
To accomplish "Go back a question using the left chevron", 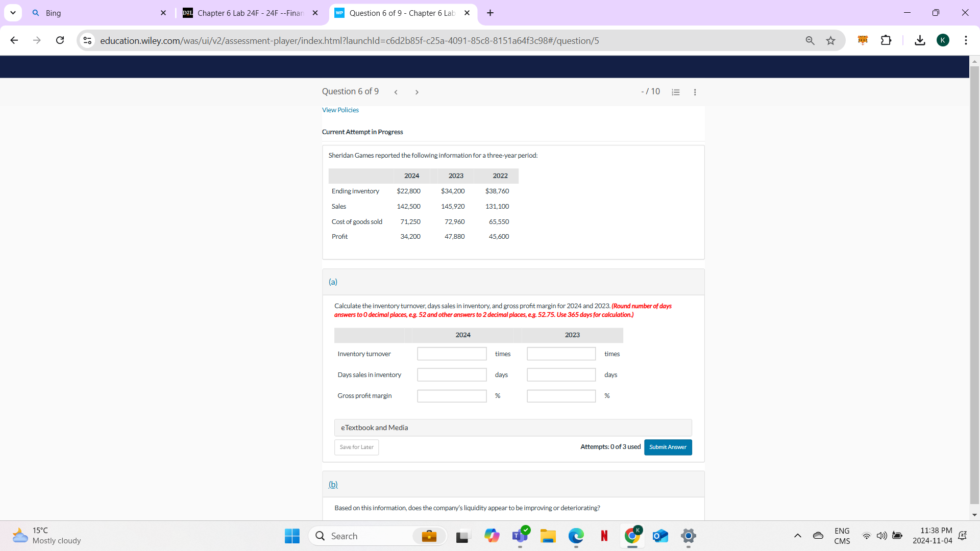I will [x=396, y=92].
